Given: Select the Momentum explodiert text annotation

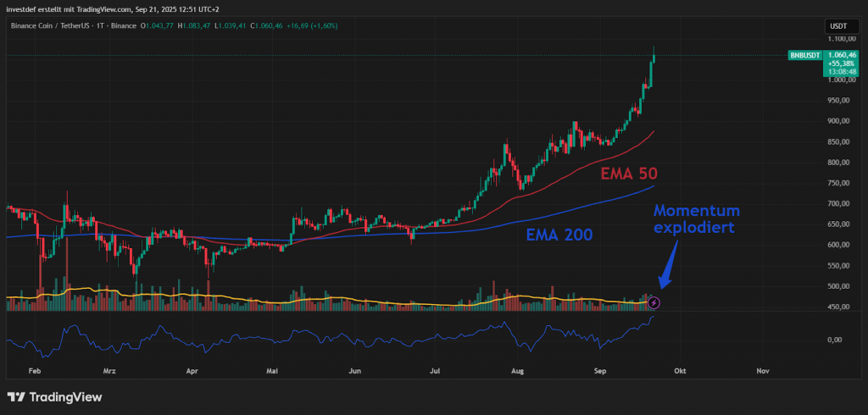Looking at the screenshot, I should coord(697,219).
